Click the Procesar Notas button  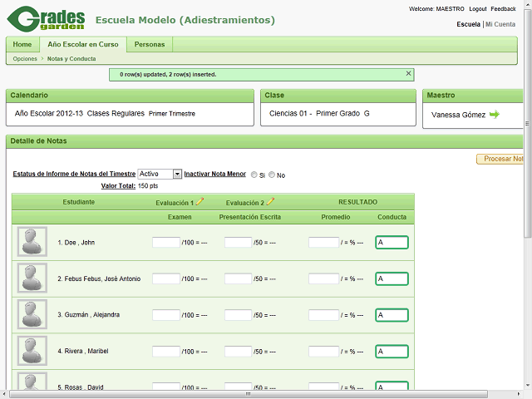(501, 159)
